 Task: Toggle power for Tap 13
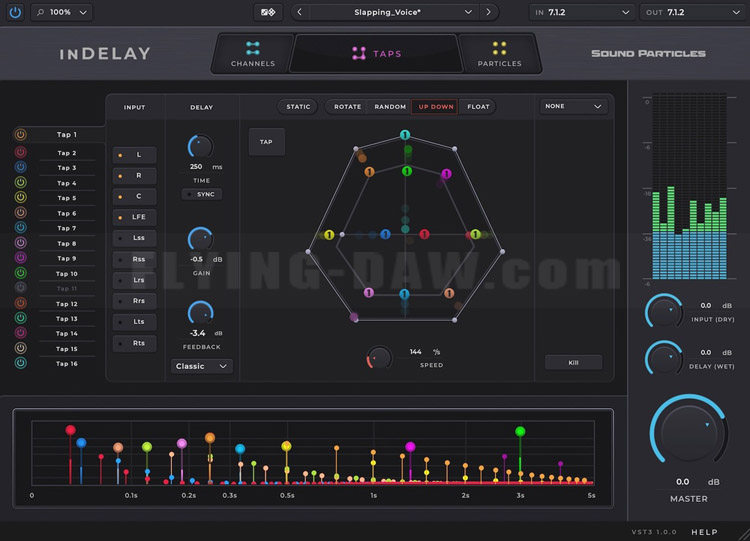tap(20, 318)
